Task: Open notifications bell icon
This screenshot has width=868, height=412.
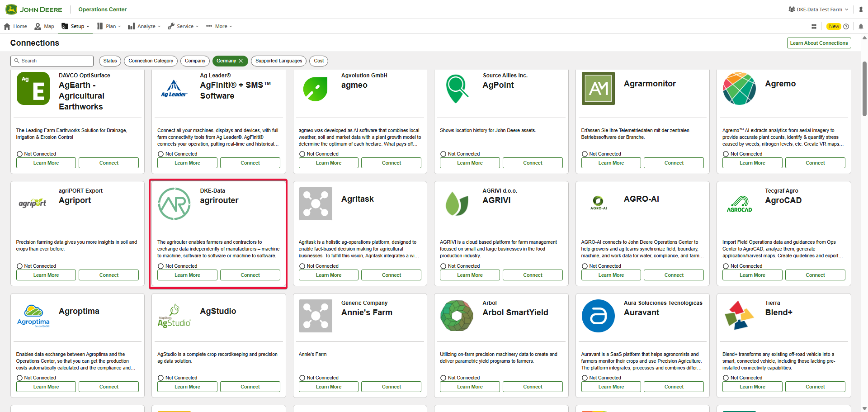Action: click(861, 26)
